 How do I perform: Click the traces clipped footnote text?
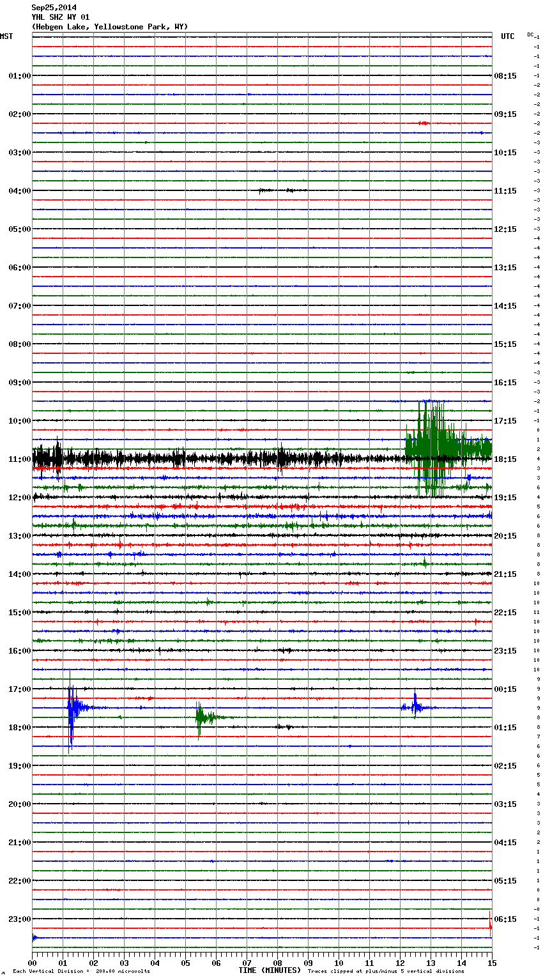coord(386,972)
